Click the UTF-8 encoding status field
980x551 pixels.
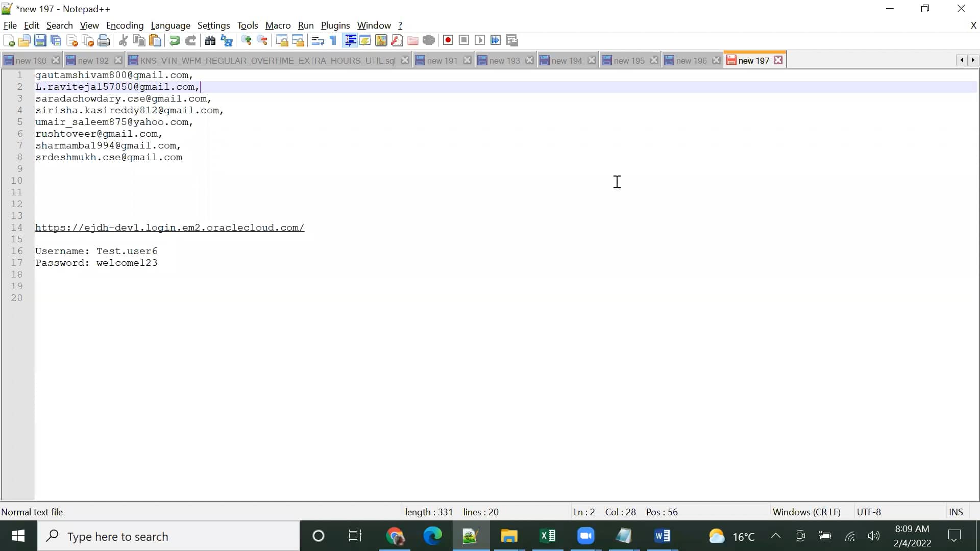[x=869, y=512]
